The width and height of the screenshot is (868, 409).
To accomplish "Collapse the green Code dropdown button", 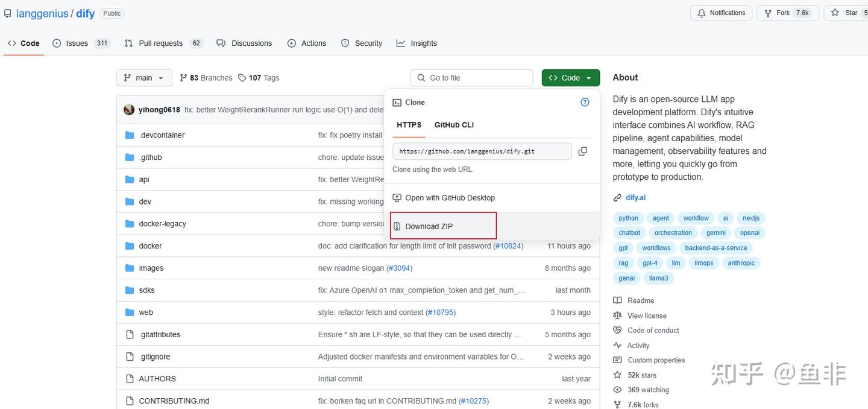I will point(570,78).
